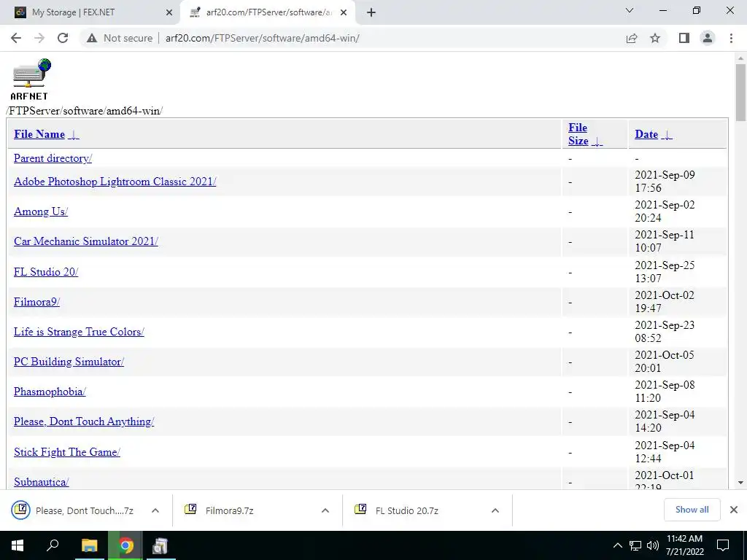This screenshot has width=747, height=560.
Task: Select the arf20.com FTPServer tab
Action: [268, 12]
